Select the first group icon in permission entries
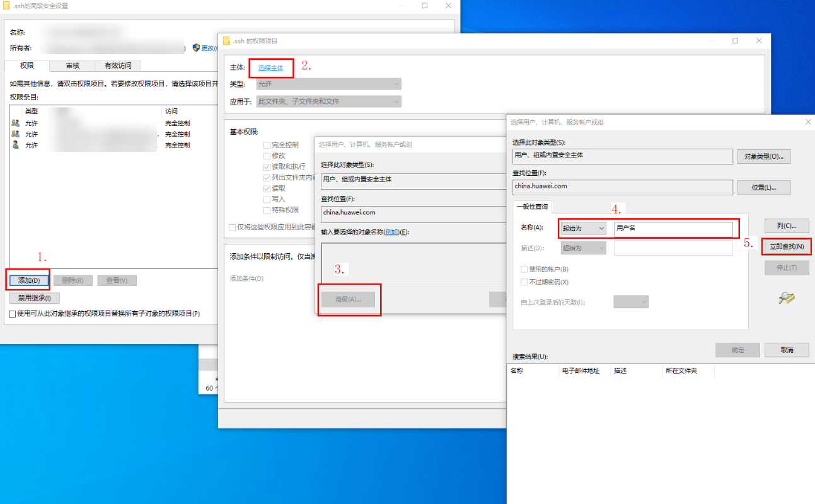815x504 pixels. pyautogui.click(x=16, y=123)
